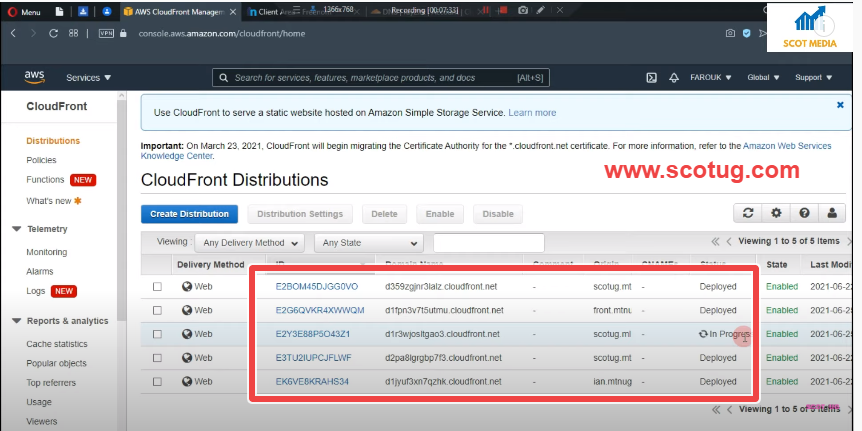This screenshot has height=431, width=862.
Task: Click the search magnifier icon in the AWS search bar
Action: click(x=223, y=78)
